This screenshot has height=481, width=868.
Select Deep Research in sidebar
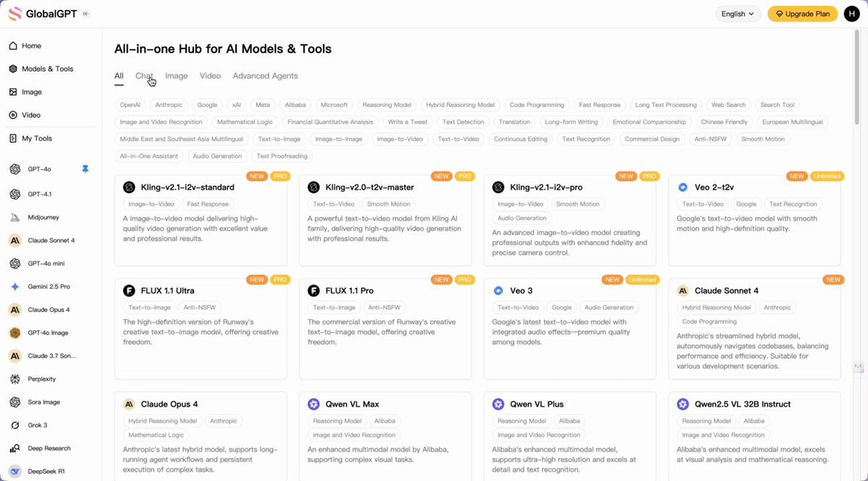[x=49, y=448]
